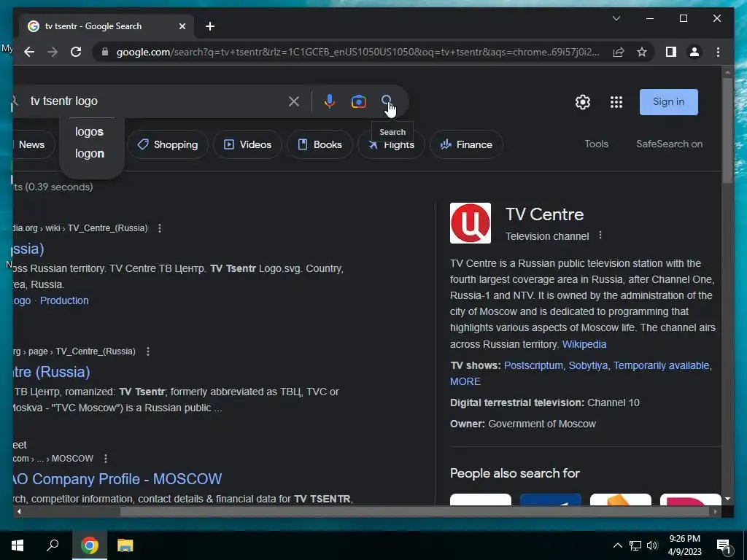Open the Google apps grid

coord(616,102)
